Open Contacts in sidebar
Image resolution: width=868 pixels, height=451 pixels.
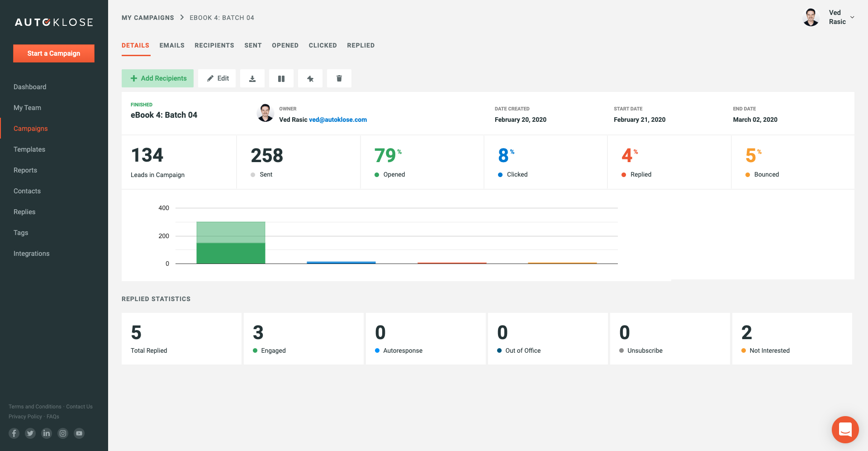[27, 191]
